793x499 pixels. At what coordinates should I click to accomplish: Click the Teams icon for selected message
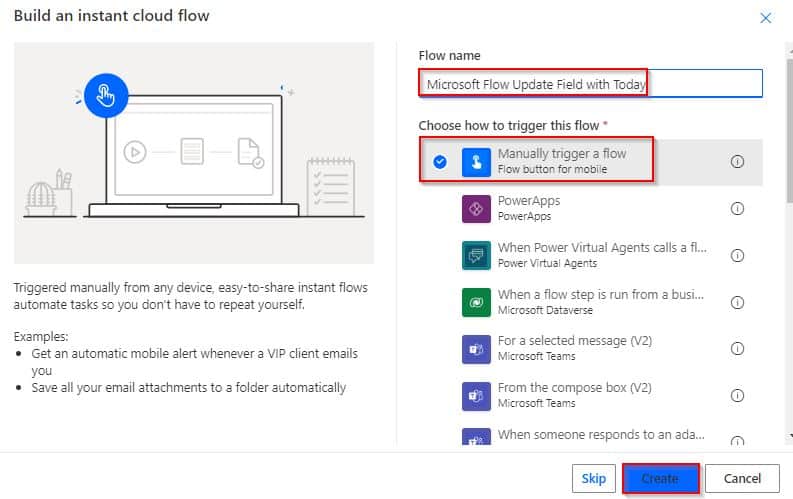click(x=476, y=349)
